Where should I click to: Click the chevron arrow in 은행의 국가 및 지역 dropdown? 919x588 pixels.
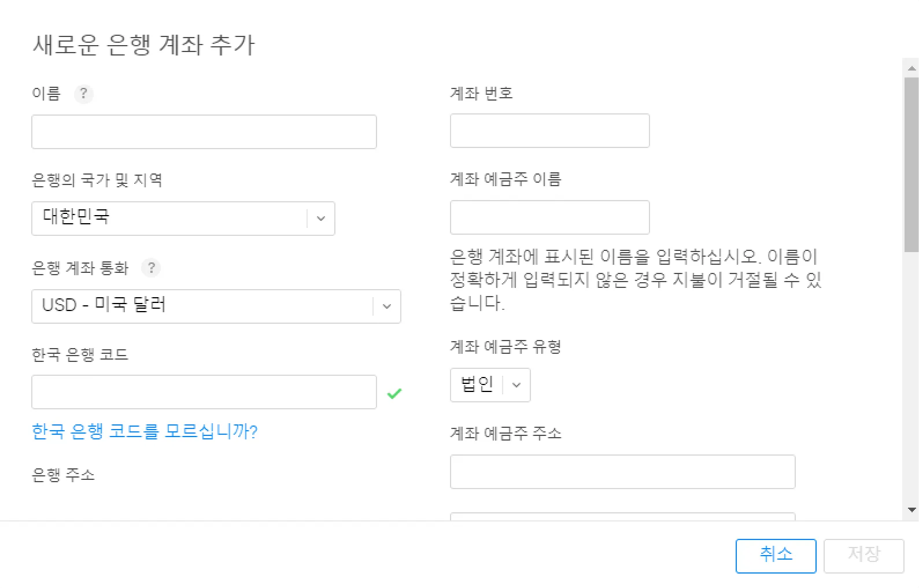click(321, 219)
